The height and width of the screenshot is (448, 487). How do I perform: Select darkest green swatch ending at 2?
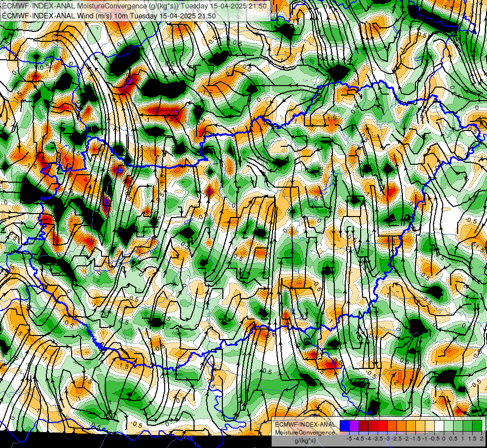pos(477,426)
